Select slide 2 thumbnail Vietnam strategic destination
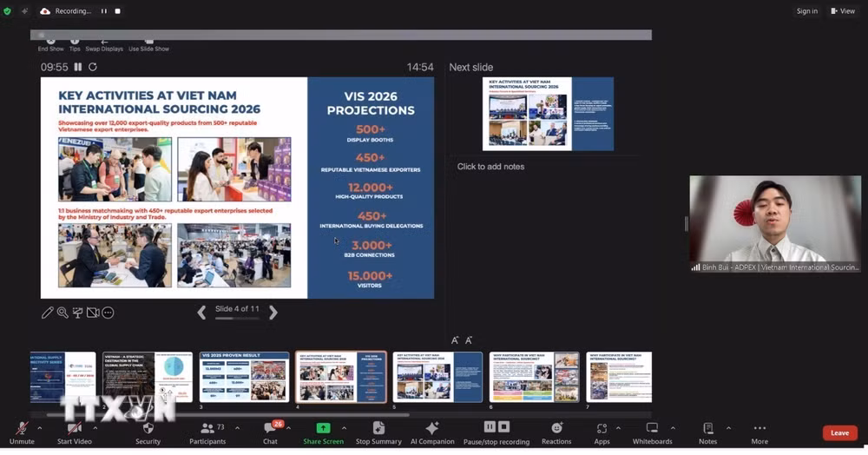The height and width of the screenshot is (455, 868). pyautogui.click(x=148, y=377)
